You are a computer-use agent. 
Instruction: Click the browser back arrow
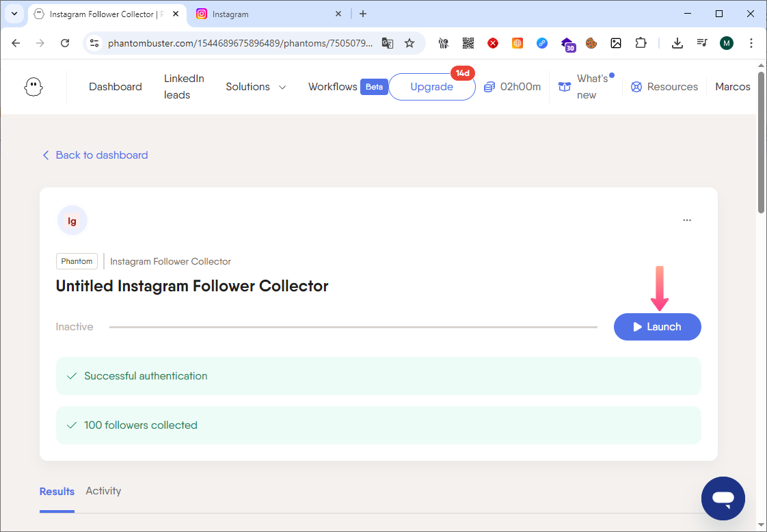[x=16, y=43]
